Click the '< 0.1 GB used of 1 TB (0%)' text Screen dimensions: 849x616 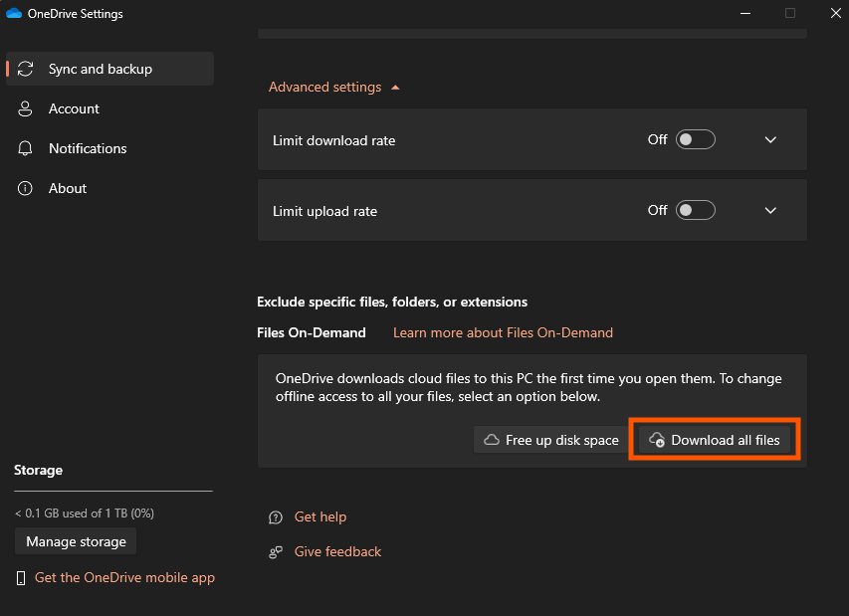[85, 513]
